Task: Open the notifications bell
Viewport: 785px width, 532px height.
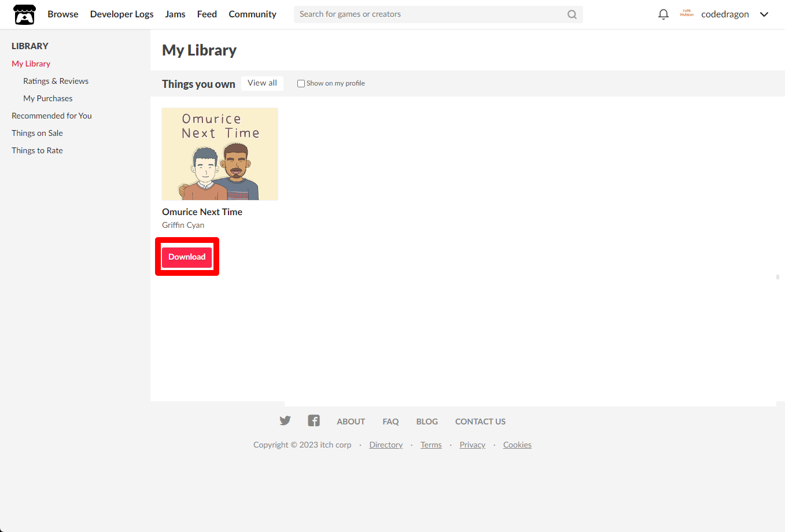Action: (x=664, y=14)
